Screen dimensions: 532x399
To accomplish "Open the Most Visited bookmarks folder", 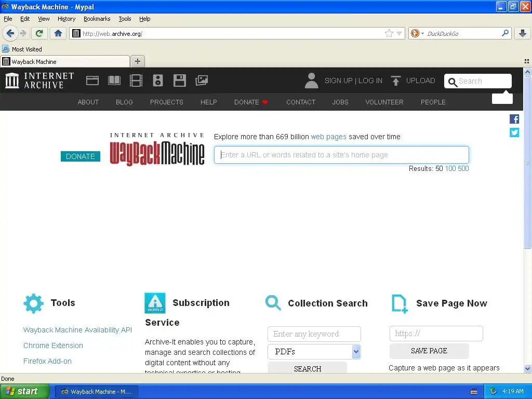I will 22,49.
